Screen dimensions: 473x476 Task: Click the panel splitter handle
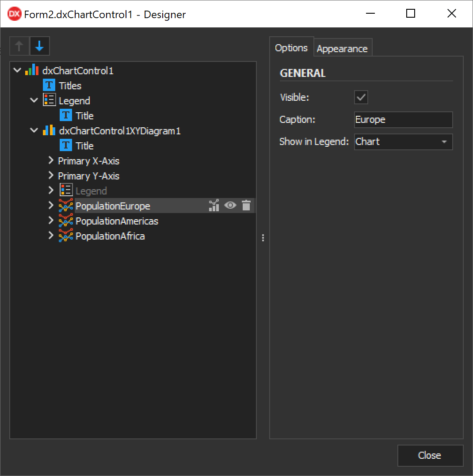pyautogui.click(x=263, y=238)
